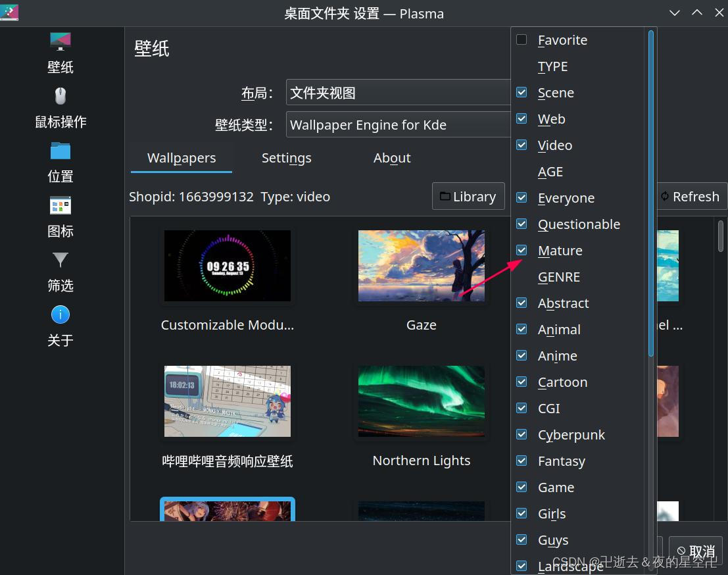Open the 壁纸类型 wallpaper type dropdown
Image resolution: width=728 pixels, height=575 pixels.
(398, 124)
